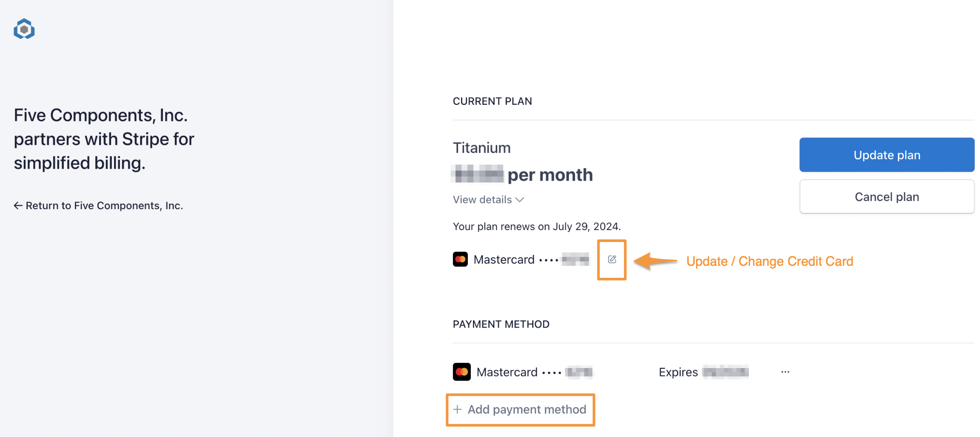The width and height of the screenshot is (980, 437).
Task: Click the Titanium plan name
Action: click(481, 148)
